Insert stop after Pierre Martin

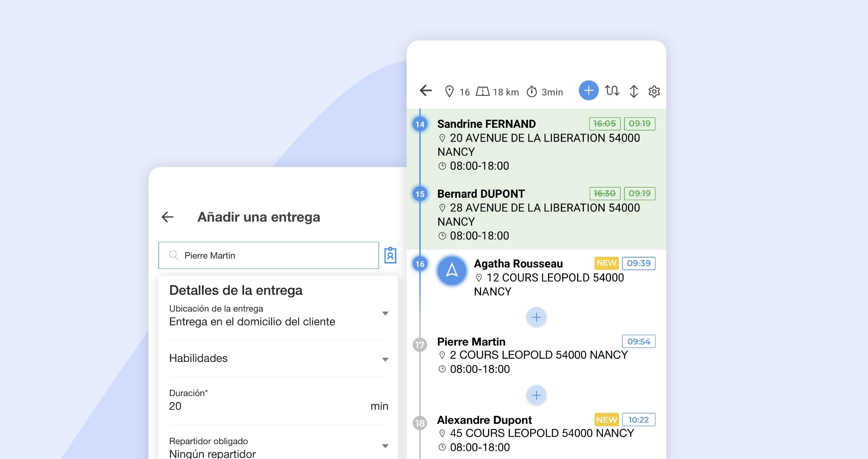[536, 395]
